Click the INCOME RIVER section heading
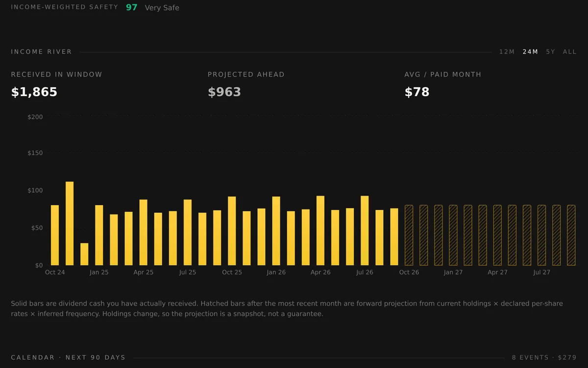This screenshot has width=588, height=368. click(x=42, y=52)
